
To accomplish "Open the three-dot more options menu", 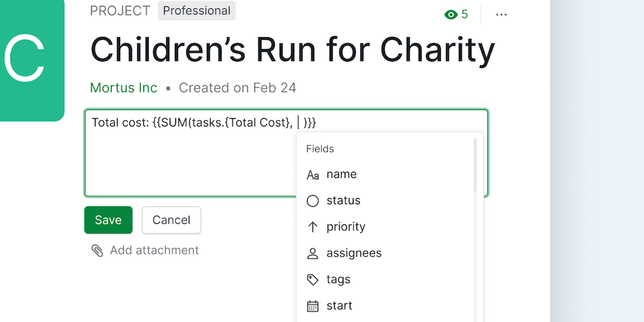I will [x=501, y=14].
